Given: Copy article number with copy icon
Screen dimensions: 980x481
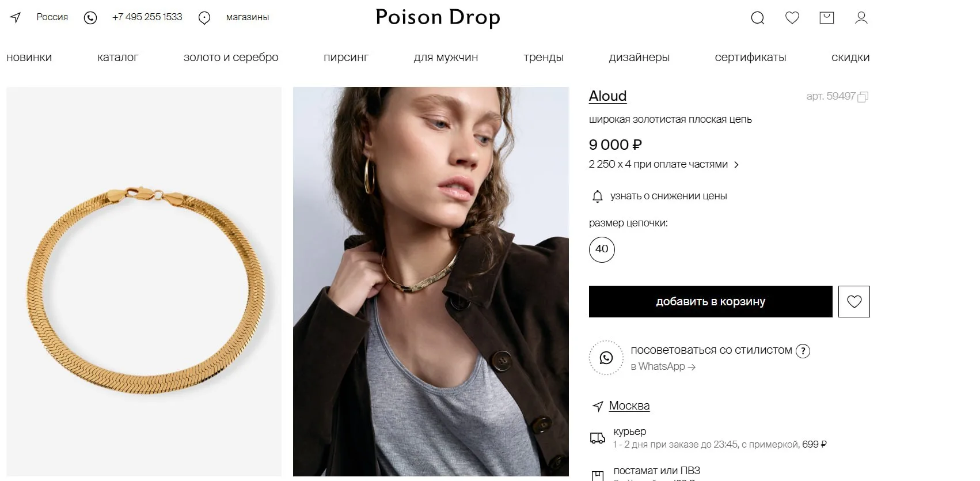Looking at the screenshot, I should click(863, 97).
